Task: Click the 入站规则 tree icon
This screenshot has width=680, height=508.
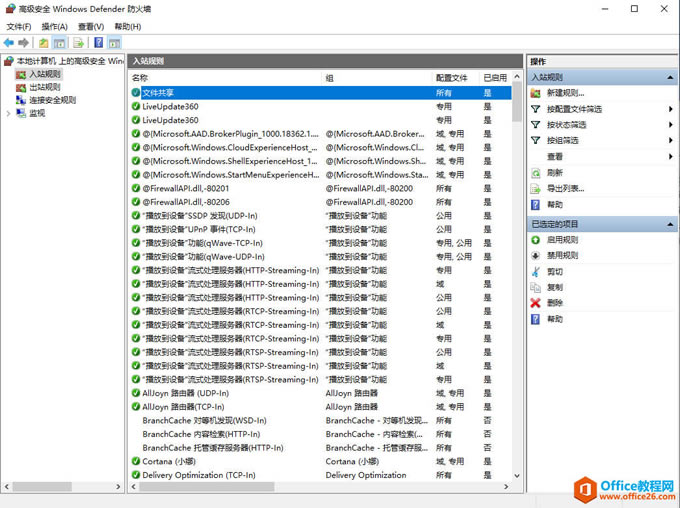Action: pos(21,75)
